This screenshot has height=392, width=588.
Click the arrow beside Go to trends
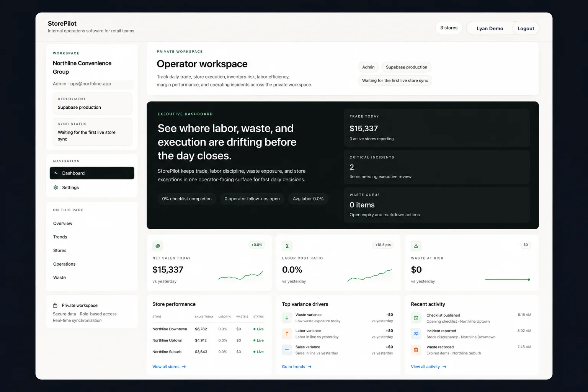(310, 367)
